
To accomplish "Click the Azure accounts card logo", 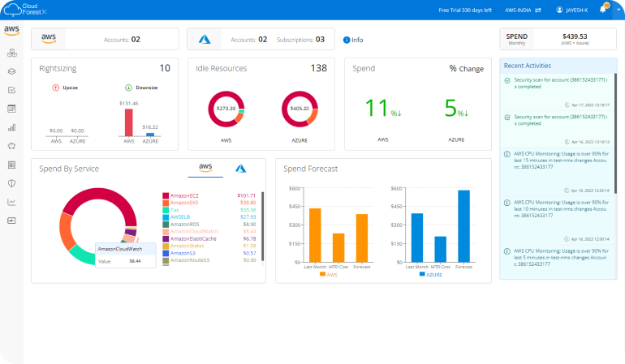I will point(205,39).
